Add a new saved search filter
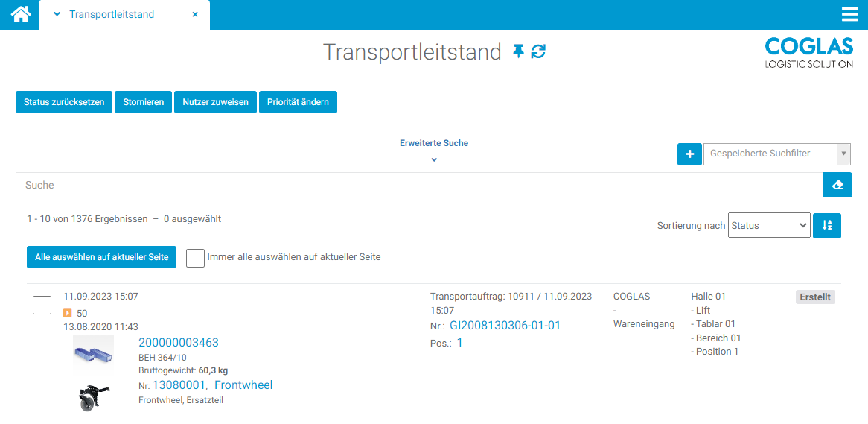 tap(689, 154)
